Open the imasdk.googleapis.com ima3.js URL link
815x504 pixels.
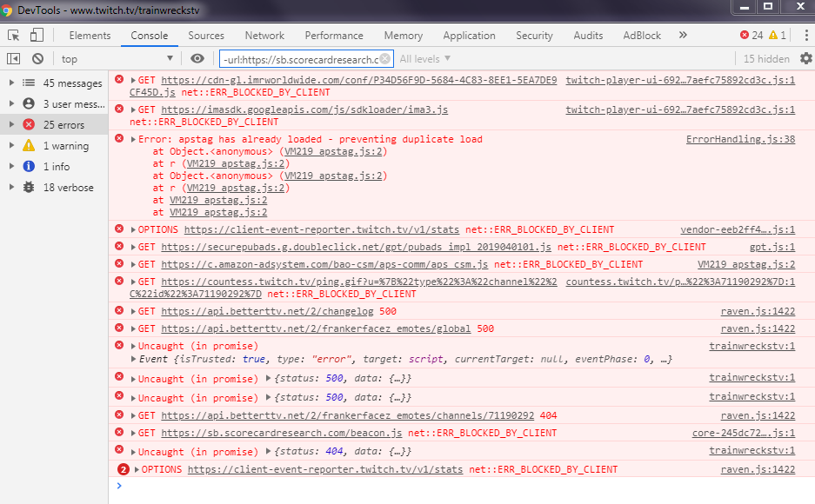[304, 109]
